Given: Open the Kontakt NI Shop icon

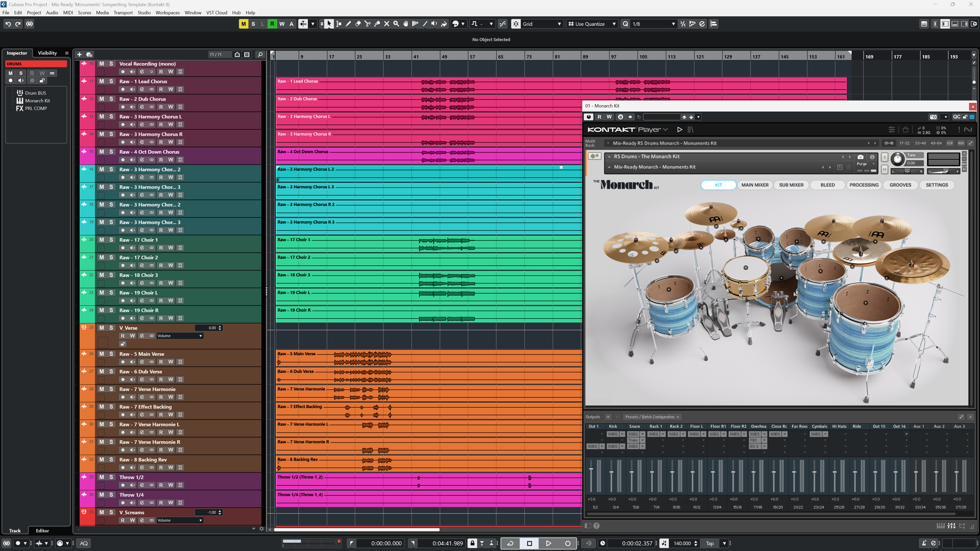Looking at the screenshot, I should (906, 130).
